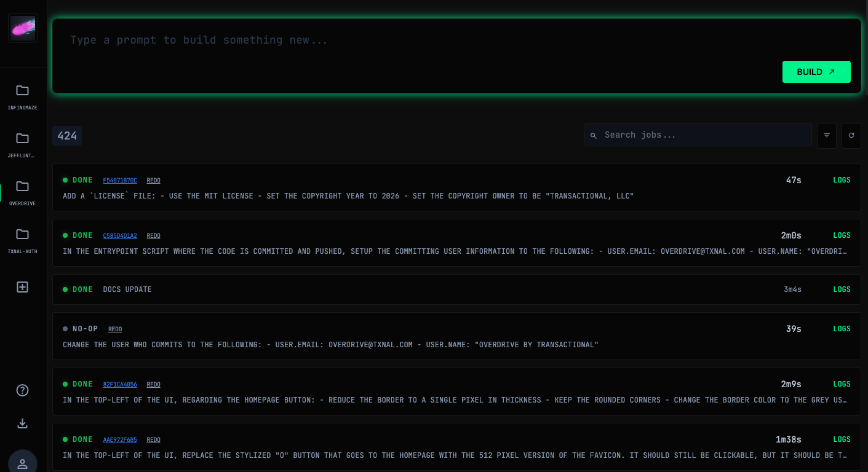This screenshot has width=868, height=472.
Task: Open commit link F54071B70C
Action: pyautogui.click(x=120, y=181)
